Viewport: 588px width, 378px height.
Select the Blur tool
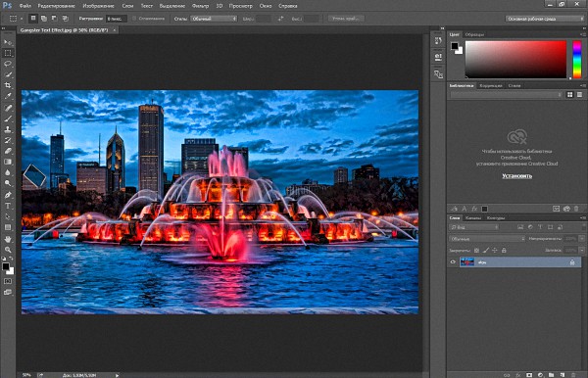[8, 173]
